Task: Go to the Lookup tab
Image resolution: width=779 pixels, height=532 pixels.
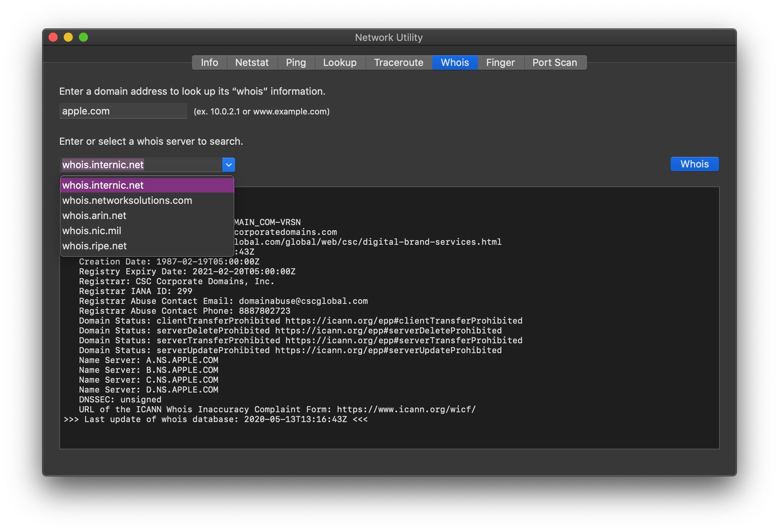Action: click(x=340, y=63)
